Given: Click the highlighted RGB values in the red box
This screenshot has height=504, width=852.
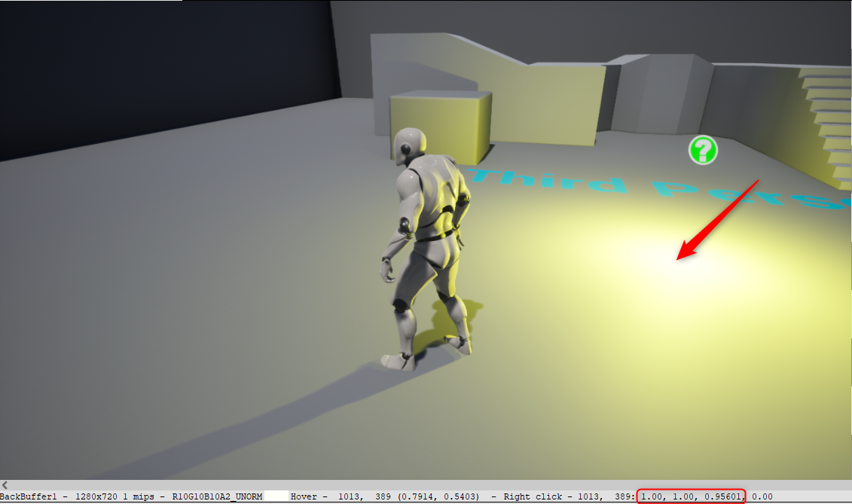Looking at the screenshot, I should 690,496.
